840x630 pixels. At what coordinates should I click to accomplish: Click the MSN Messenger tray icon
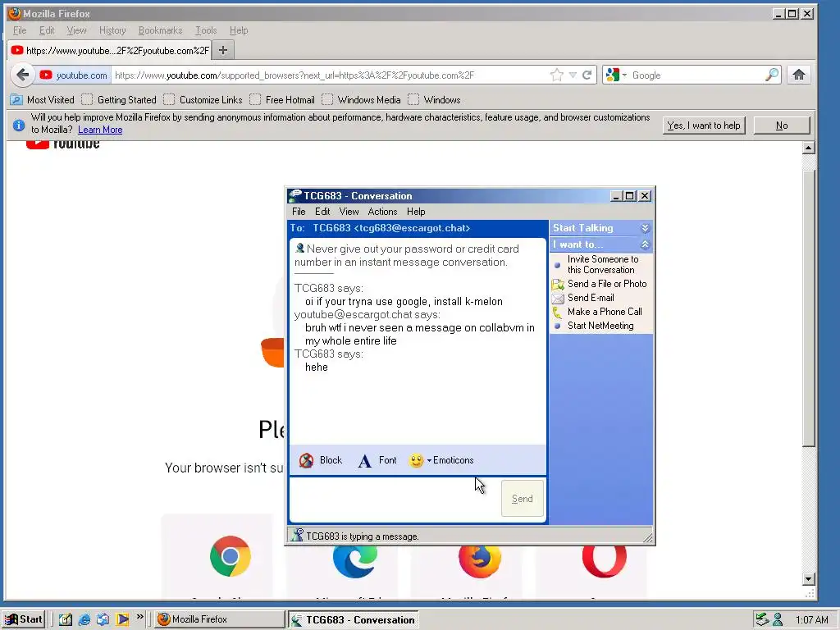pos(778,620)
